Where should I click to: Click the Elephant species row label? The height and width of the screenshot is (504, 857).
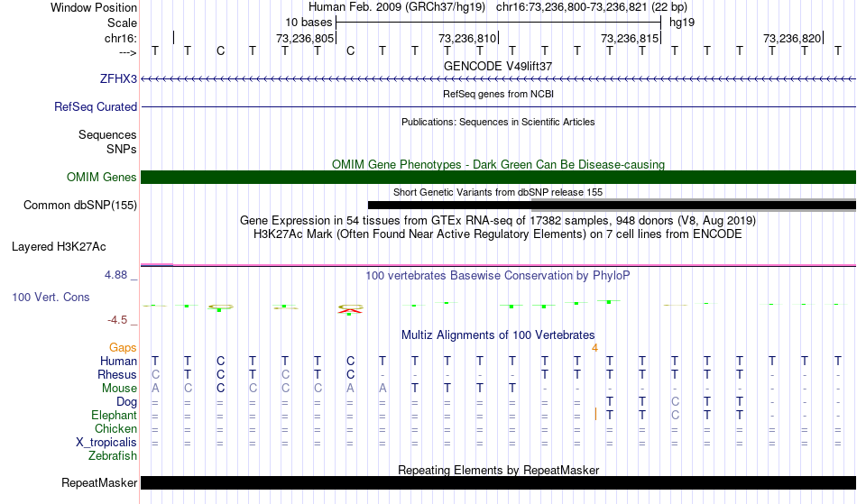pyautogui.click(x=114, y=415)
